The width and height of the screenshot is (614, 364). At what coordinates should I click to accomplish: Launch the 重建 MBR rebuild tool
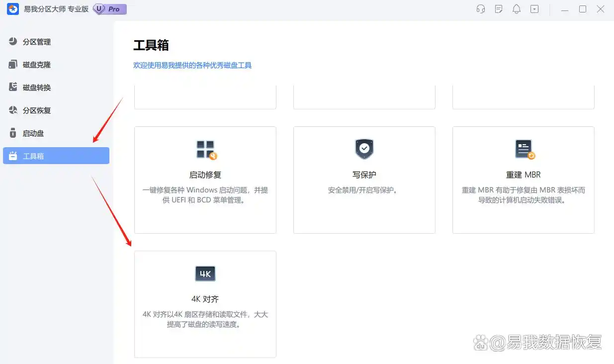coord(523,174)
